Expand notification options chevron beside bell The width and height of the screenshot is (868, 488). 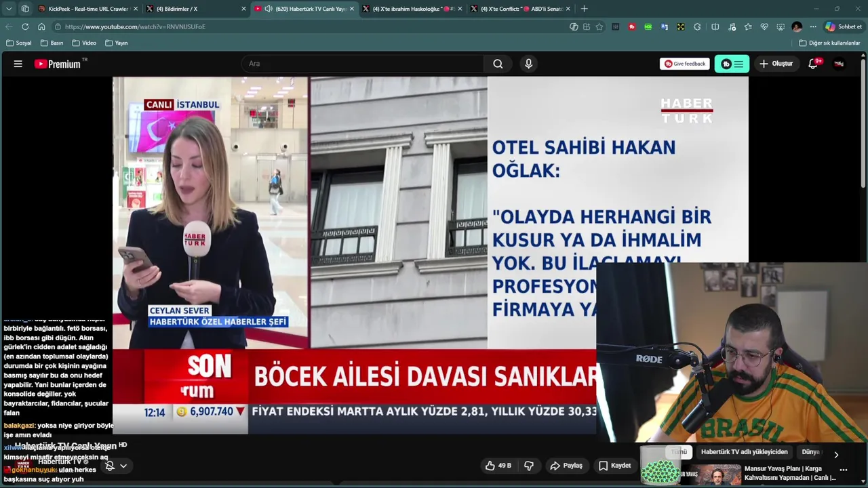[123, 466]
